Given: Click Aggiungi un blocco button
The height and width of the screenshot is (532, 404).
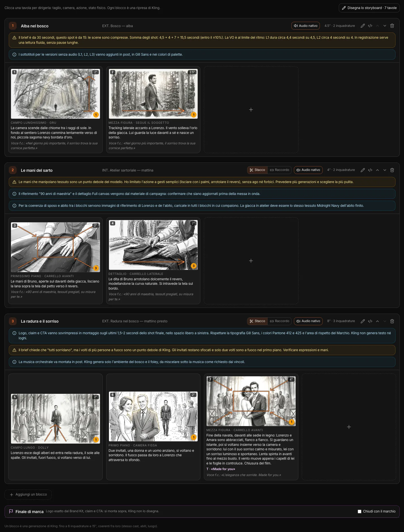Looking at the screenshot, I should point(28,494).
